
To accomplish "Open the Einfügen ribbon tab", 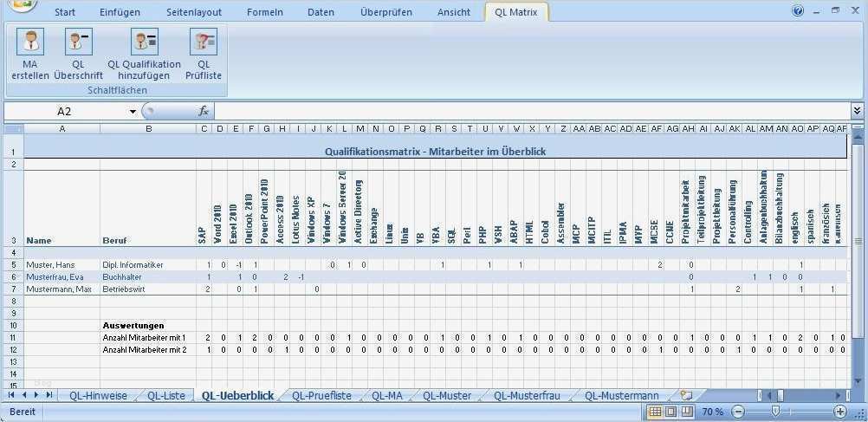I will click(x=120, y=11).
